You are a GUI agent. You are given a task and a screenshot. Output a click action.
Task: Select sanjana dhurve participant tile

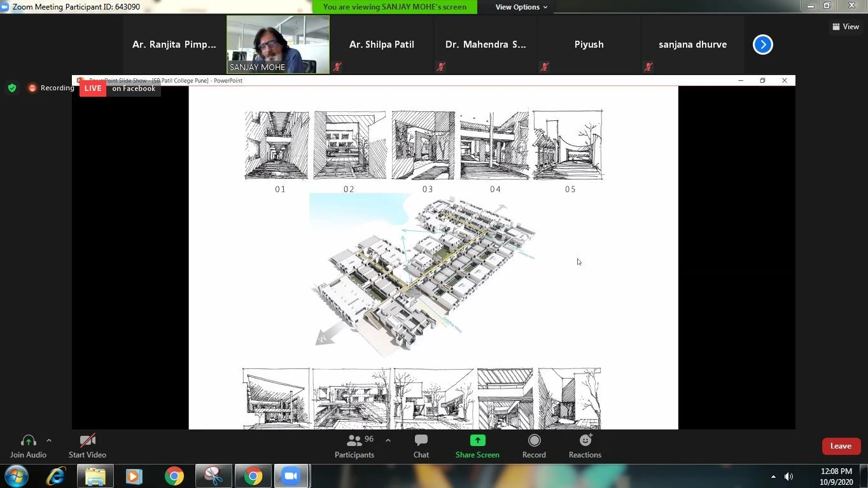[x=693, y=45]
